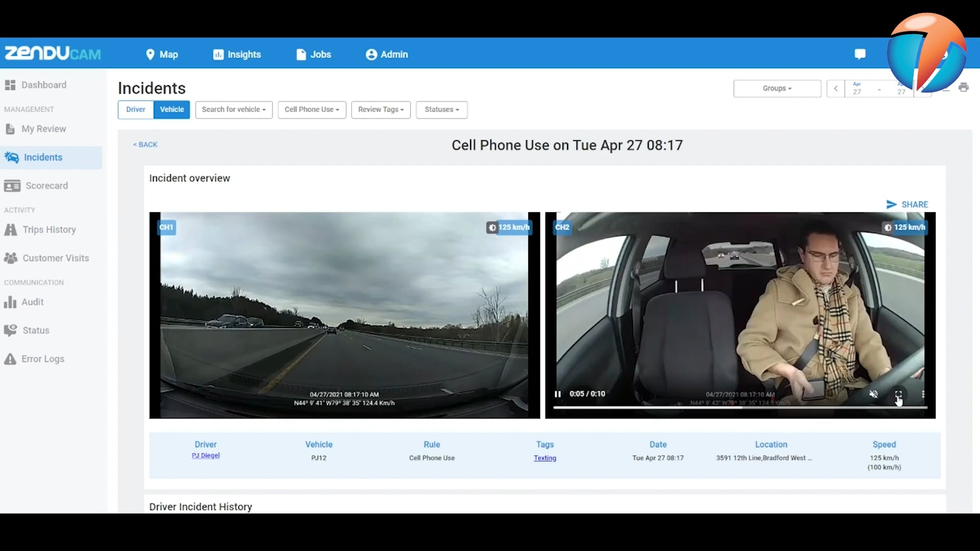Click the PJ Diegel driver link
Viewport: 980px width, 551px height.
coord(206,456)
